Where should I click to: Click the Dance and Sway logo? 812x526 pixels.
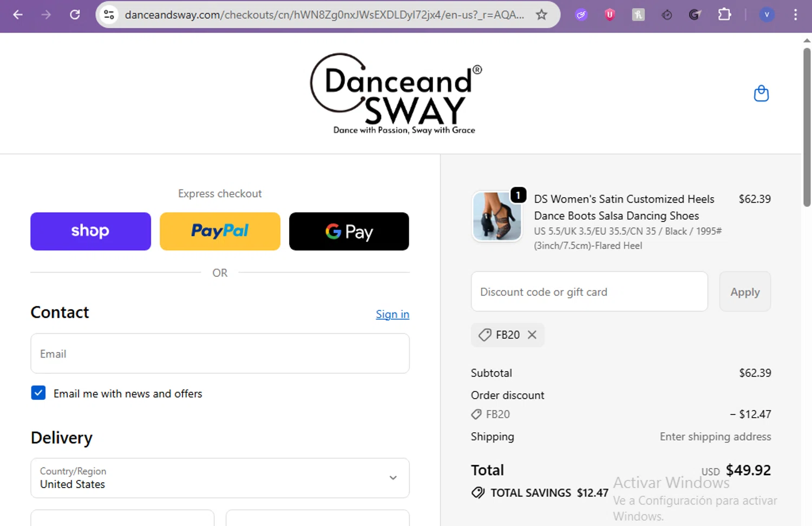396,93
